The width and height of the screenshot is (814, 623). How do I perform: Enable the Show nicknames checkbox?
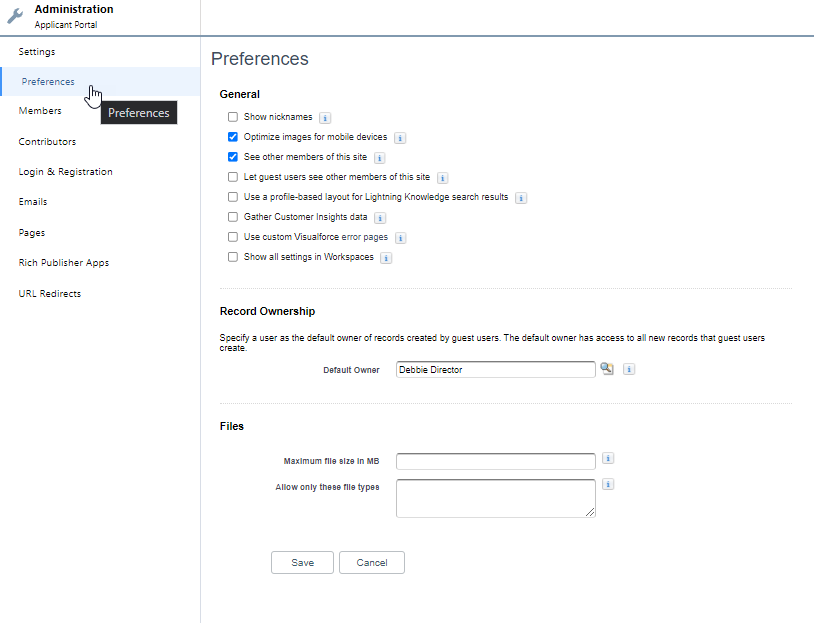click(233, 117)
